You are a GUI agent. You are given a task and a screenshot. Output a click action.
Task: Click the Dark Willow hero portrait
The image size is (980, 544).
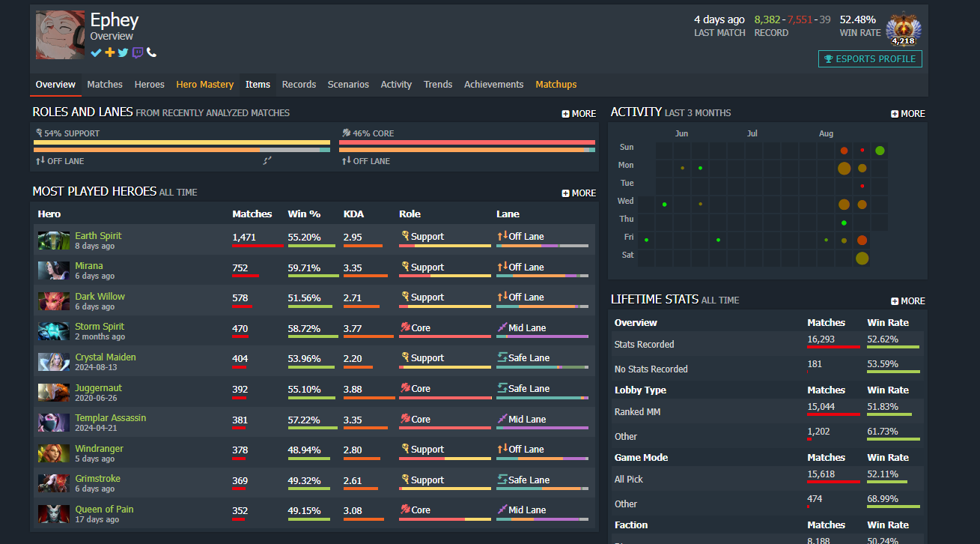pyautogui.click(x=54, y=301)
